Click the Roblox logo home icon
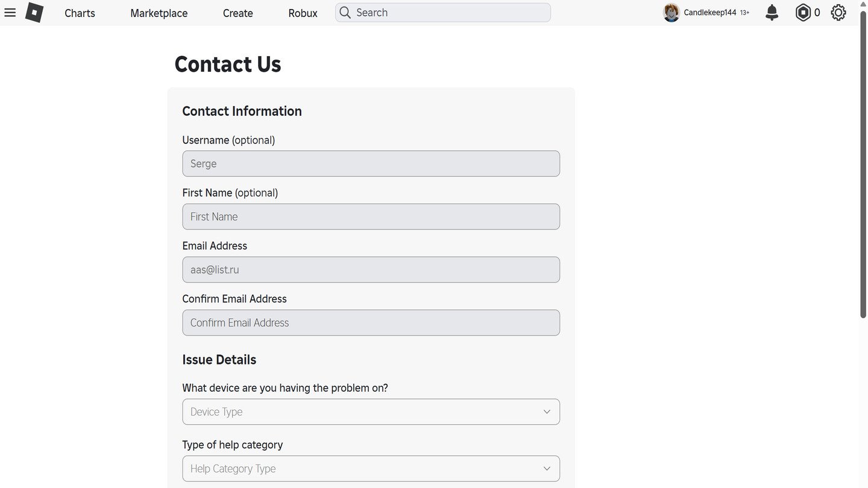Viewport: 868px width, 488px height. coord(34,13)
